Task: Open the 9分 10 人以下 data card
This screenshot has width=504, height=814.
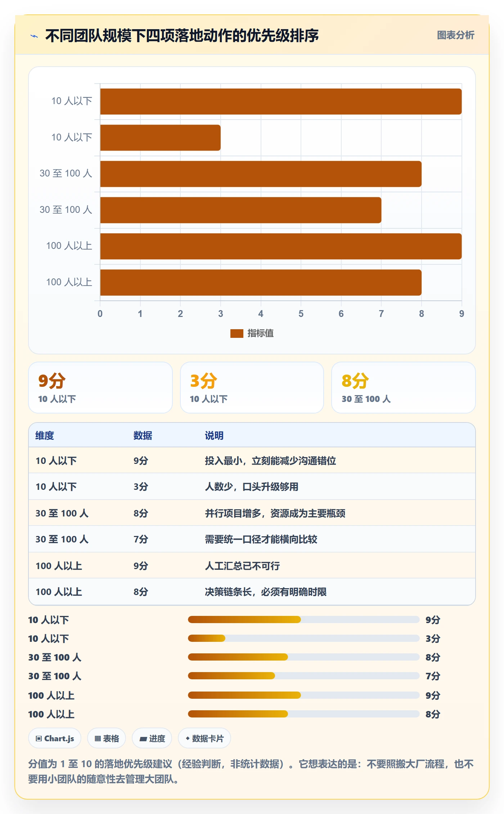Action: click(x=100, y=388)
